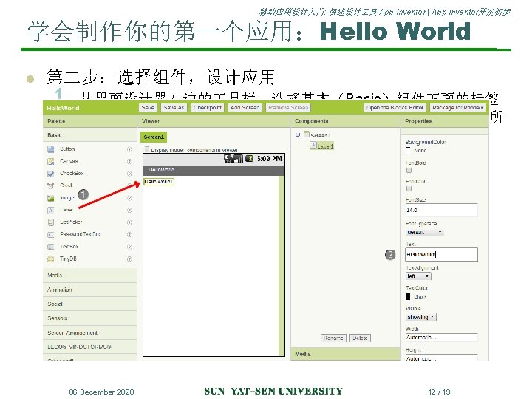Choose the Image component icon

(50, 198)
